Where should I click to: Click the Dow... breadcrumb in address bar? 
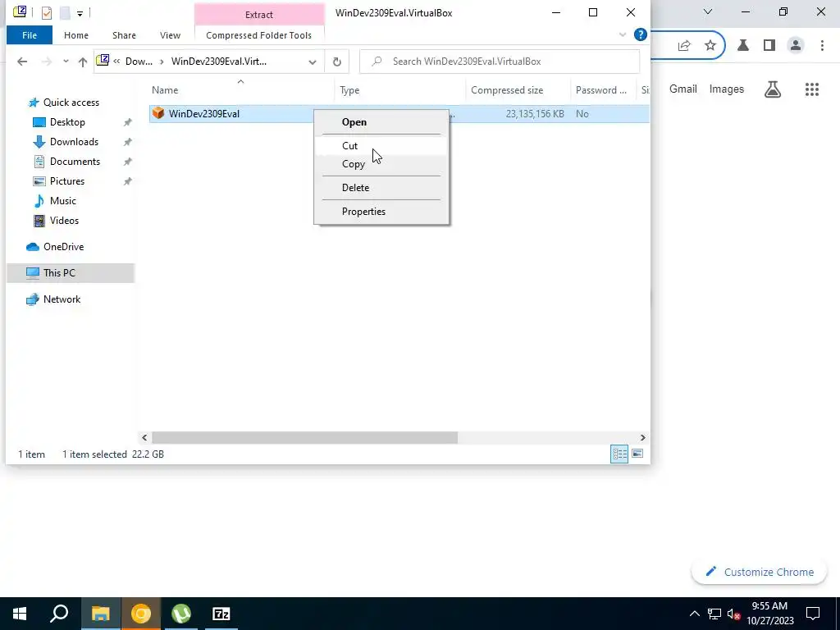pyautogui.click(x=139, y=62)
